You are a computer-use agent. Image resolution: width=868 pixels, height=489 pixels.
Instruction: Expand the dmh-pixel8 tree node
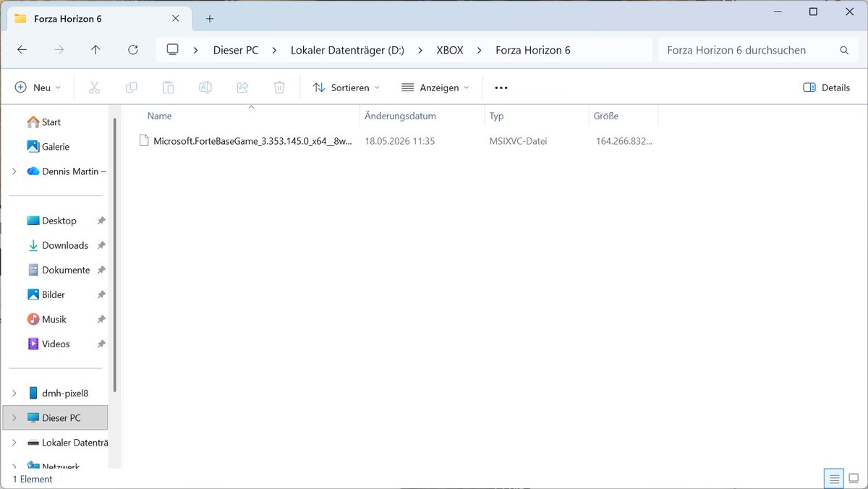click(x=14, y=393)
